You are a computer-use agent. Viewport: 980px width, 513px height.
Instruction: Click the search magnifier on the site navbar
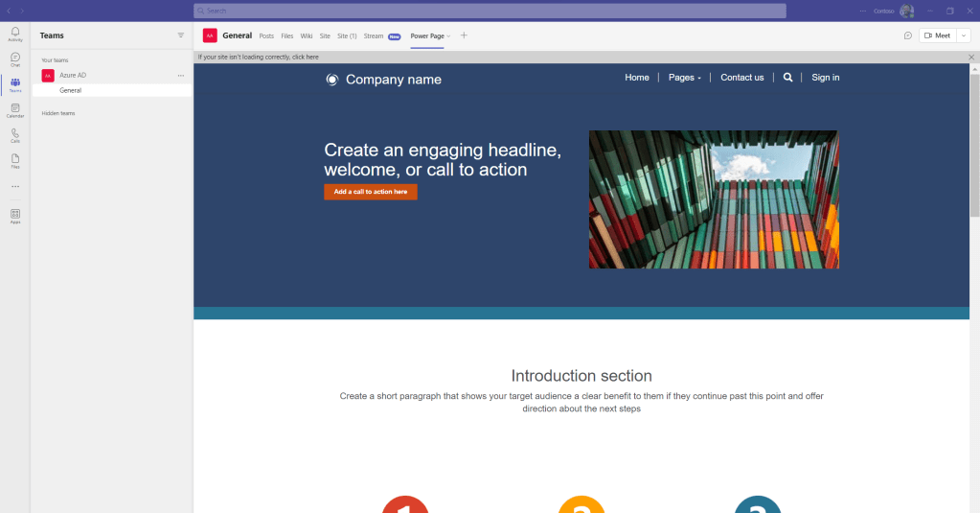(787, 78)
